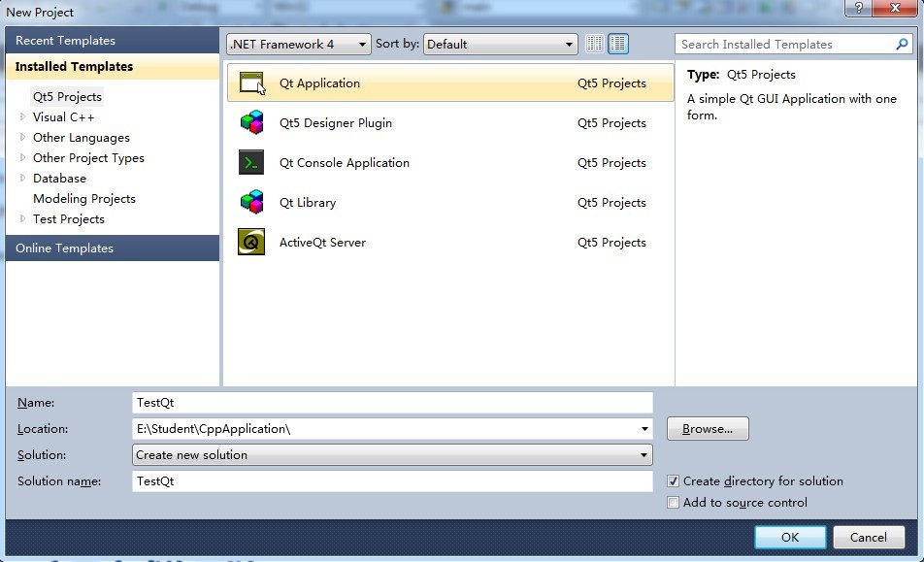The width and height of the screenshot is (924, 562).
Task: Close the New Project dialog
Action: pos(896,8)
